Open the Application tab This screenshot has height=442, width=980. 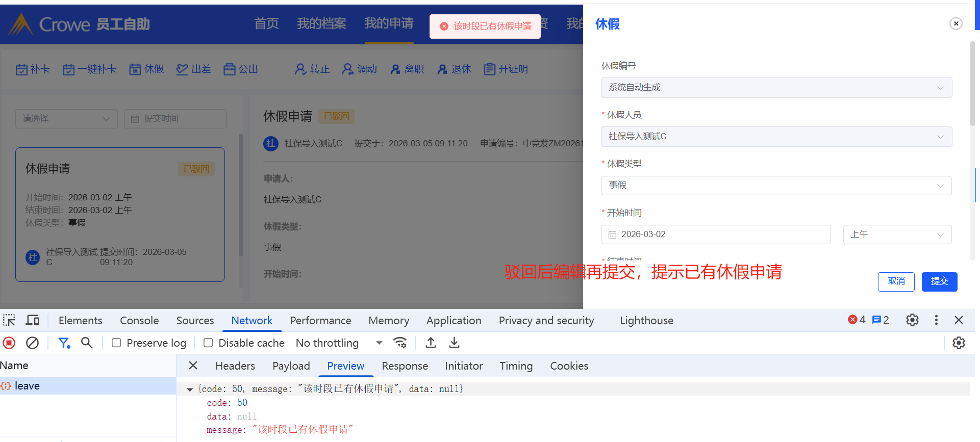click(454, 320)
